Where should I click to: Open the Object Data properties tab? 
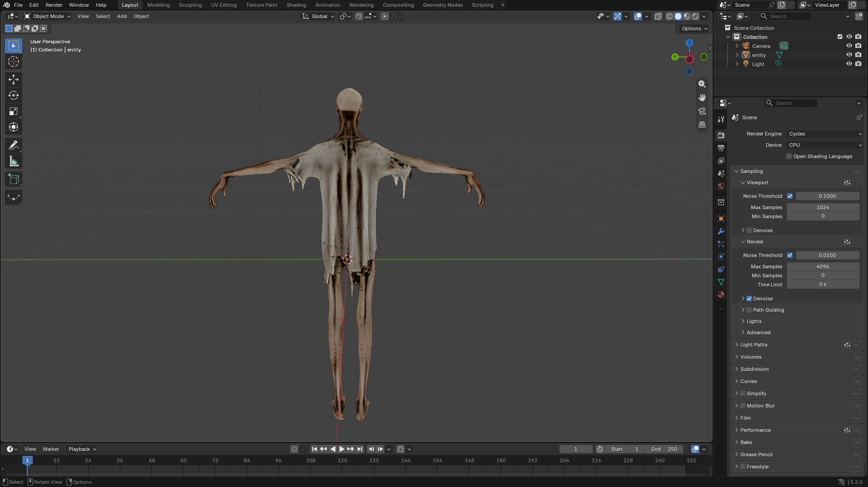(721, 282)
